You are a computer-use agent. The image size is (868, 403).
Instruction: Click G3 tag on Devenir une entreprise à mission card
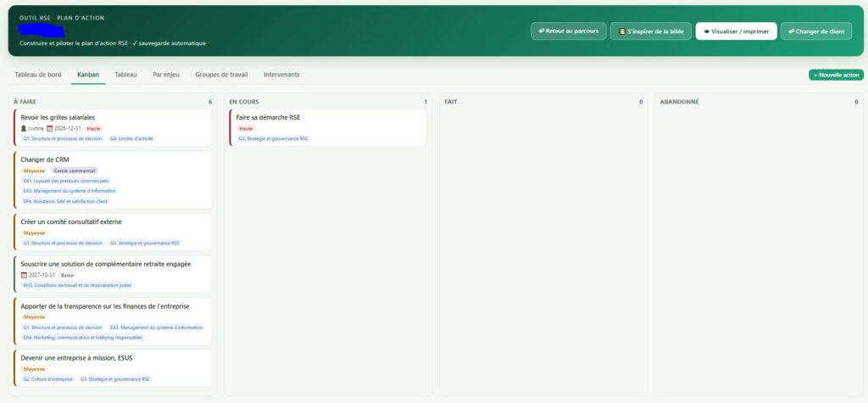pyautogui.click(x=115, y=379)
